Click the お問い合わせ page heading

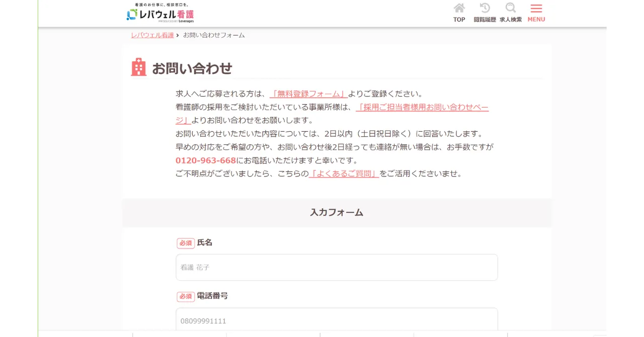[x=192, y=68]
